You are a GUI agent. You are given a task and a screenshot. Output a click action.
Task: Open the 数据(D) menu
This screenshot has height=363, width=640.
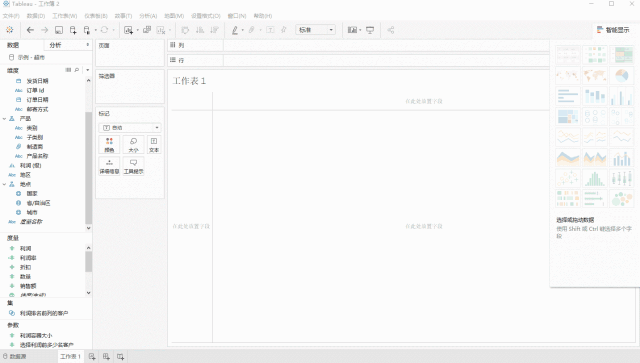(36, 16)
